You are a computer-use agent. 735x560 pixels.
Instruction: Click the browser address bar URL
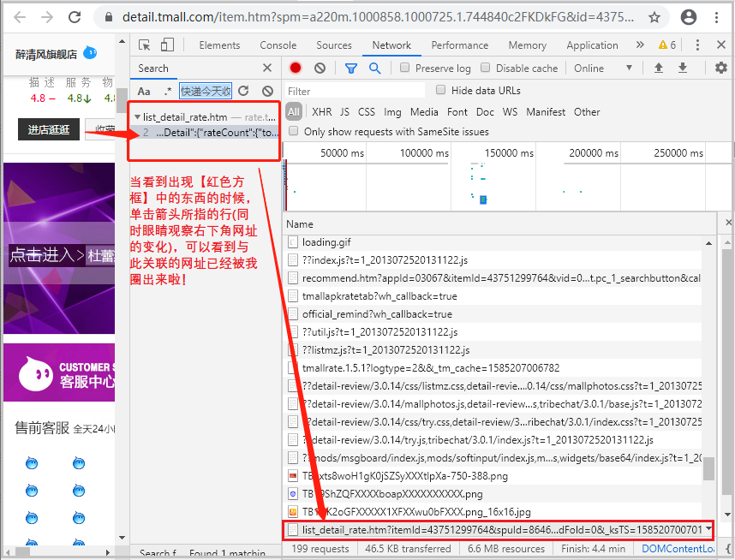(378, 17)
